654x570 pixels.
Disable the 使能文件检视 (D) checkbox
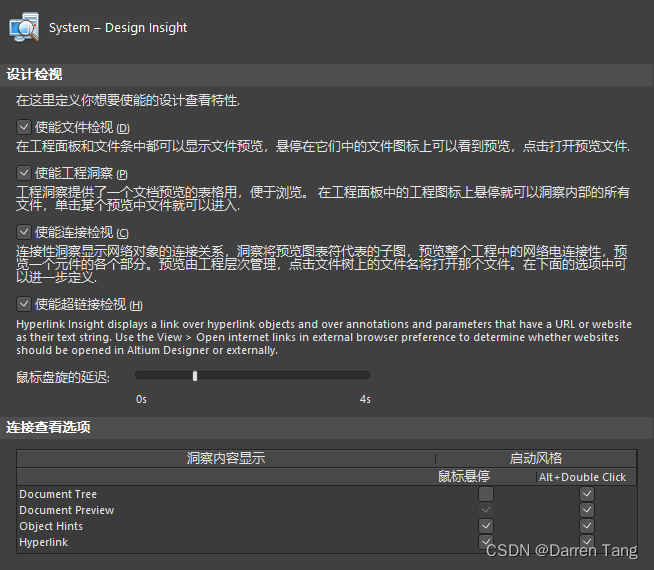(24, 127)
